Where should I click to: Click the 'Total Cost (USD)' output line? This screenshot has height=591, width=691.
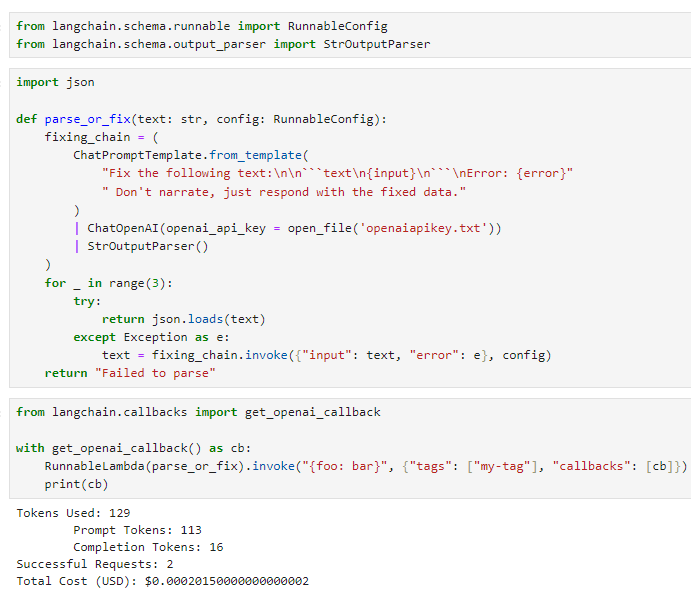[x=163, y=581]
